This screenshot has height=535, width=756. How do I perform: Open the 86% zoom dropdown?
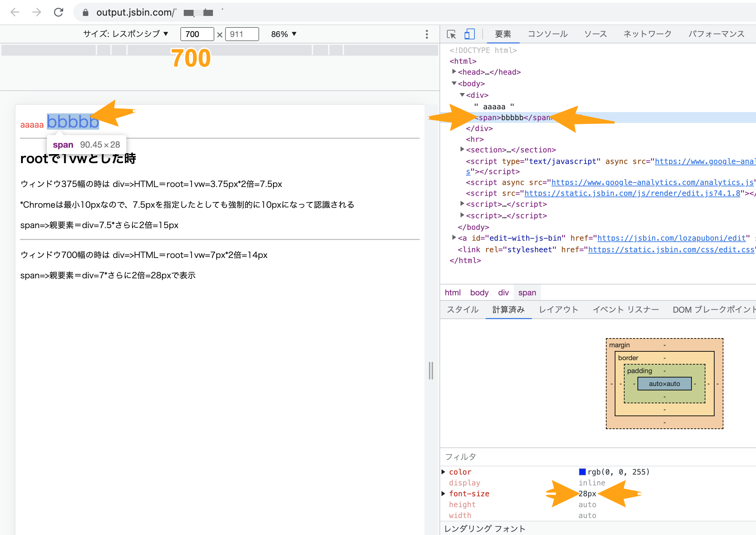click(x=284, y=34)
